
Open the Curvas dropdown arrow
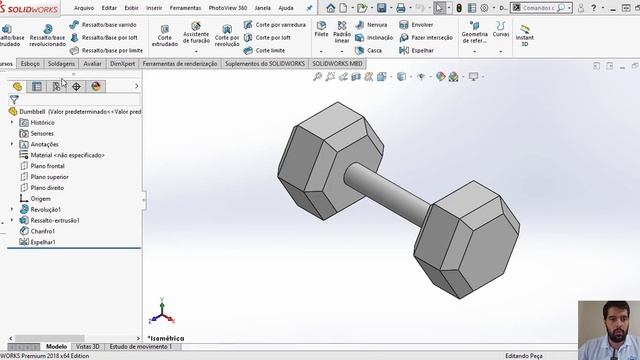point(500,52)
